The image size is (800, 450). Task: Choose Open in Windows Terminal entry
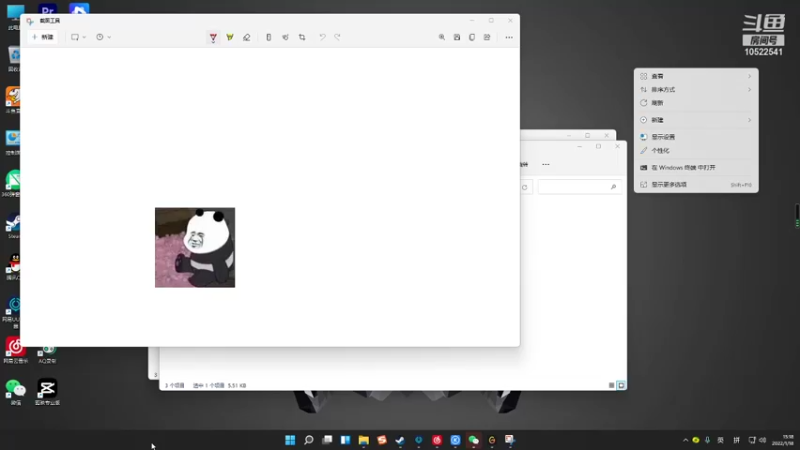696,167
